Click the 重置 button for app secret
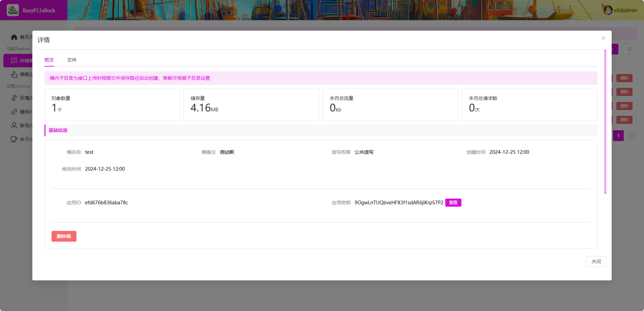644x311 pixels. click(453, 203)
